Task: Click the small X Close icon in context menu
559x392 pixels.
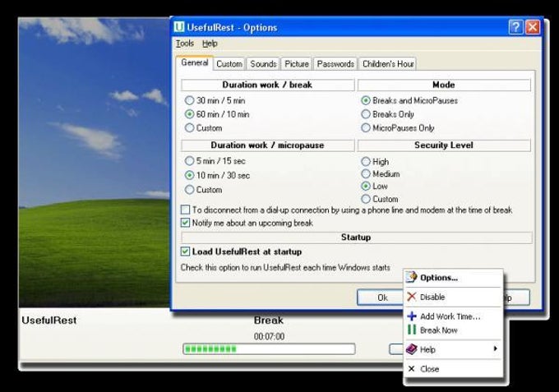Action: (x=411, y=369)
